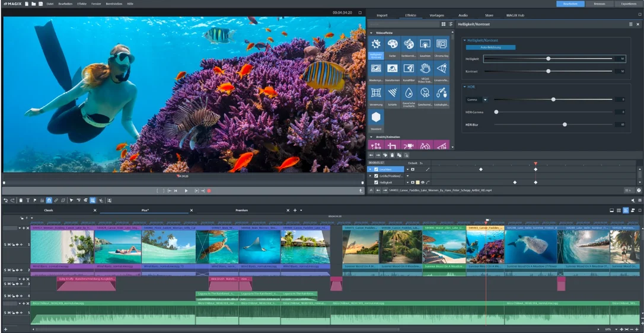
Task: Click the delete keyframe trash icon
Action: click(392, 155)
